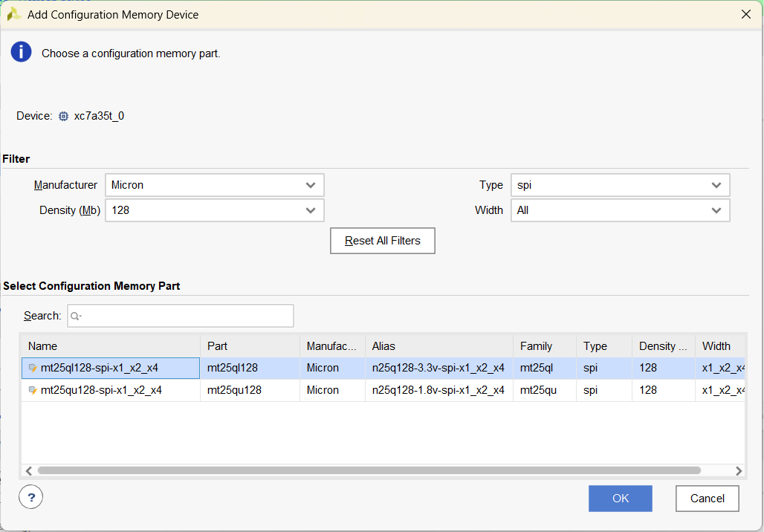The width and height of the screenshot is (764, 532).
Task: Open the Type dropdown set to spi
Action: [621, 185]
